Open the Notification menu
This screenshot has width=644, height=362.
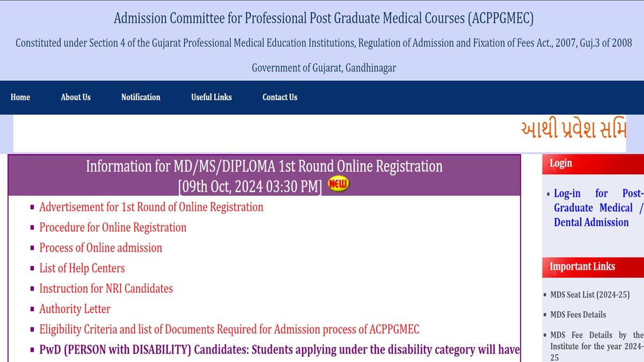[141, 97]
